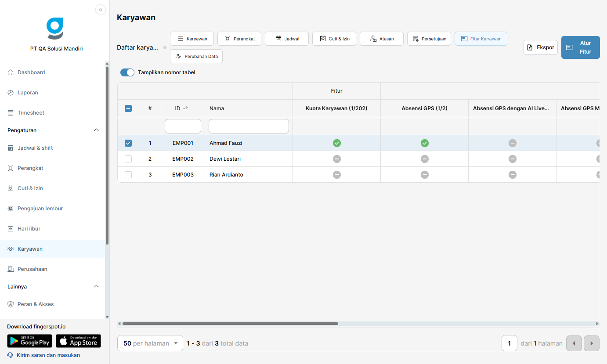This screenshot has width=607, height=364.
Task: Click the Hari libur star icon
Action: click(x=11, y=229)
